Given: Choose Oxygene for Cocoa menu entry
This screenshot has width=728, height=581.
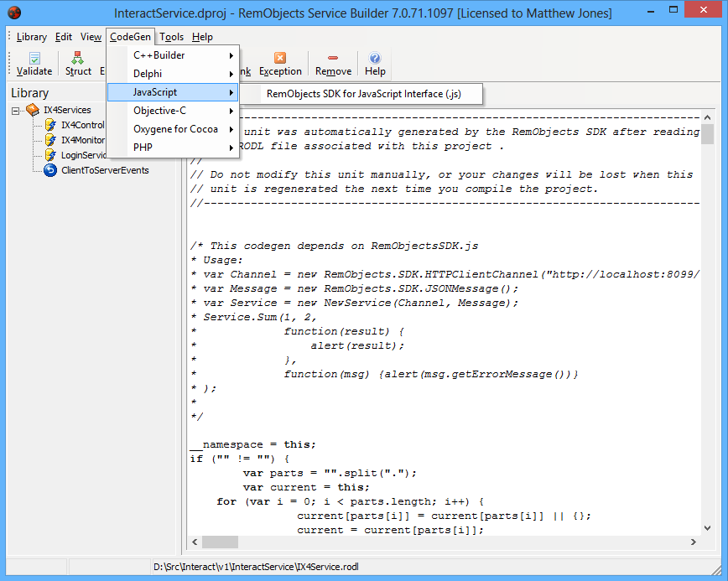Looking at the screenshot, I should click(x=173, y=129).
